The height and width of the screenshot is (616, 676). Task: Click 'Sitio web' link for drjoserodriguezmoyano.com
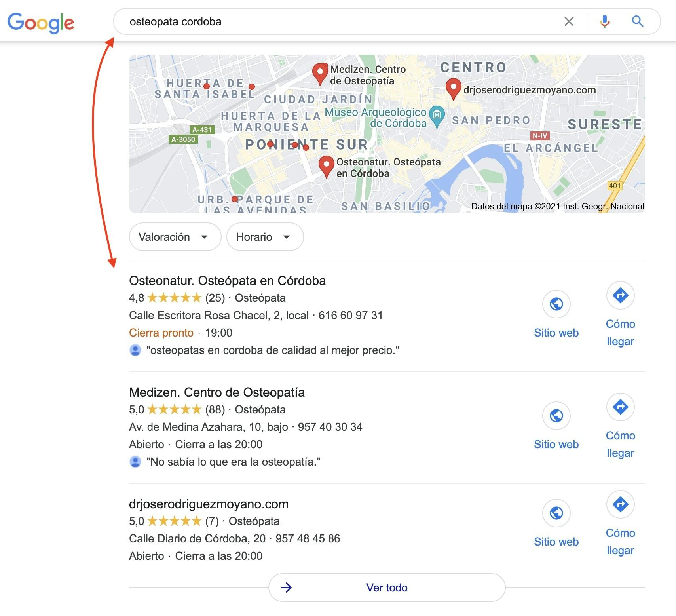click(556, 542)
